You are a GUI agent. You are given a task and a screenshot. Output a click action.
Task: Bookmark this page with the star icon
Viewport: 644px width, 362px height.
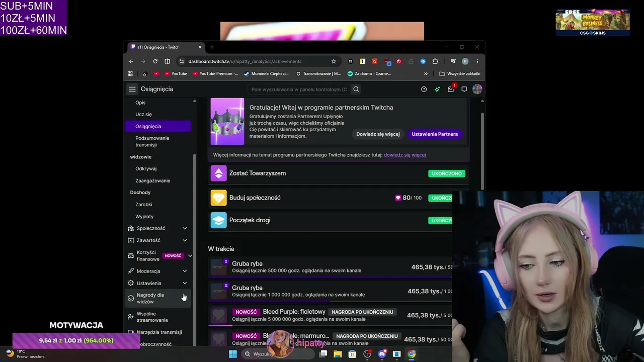(334, 61)
